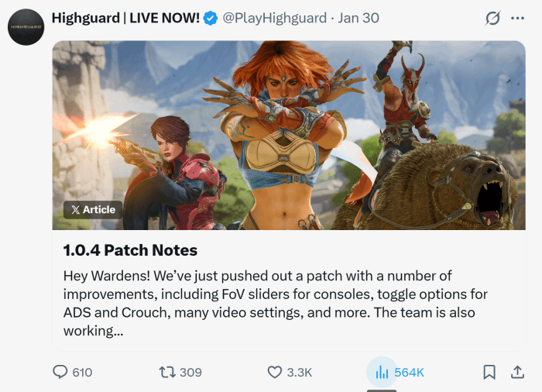542x392 pixels.
Task: Open view analytics bar chart icon
Action: point(382,373)
